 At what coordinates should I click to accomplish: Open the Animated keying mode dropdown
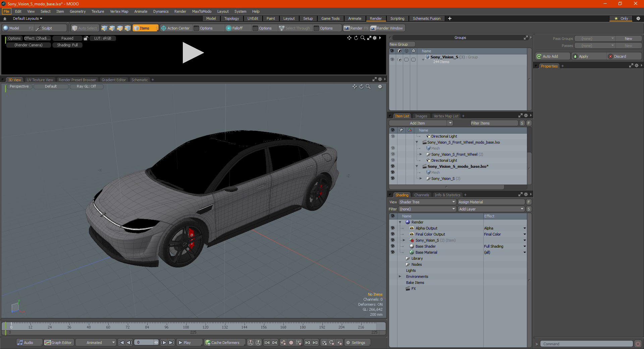96,343
